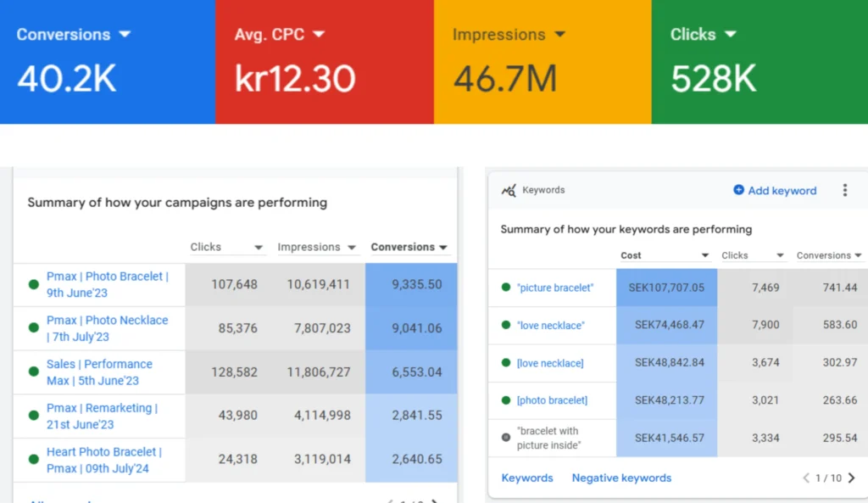Open the [love necklace] exact match keyword

[550, 363]
